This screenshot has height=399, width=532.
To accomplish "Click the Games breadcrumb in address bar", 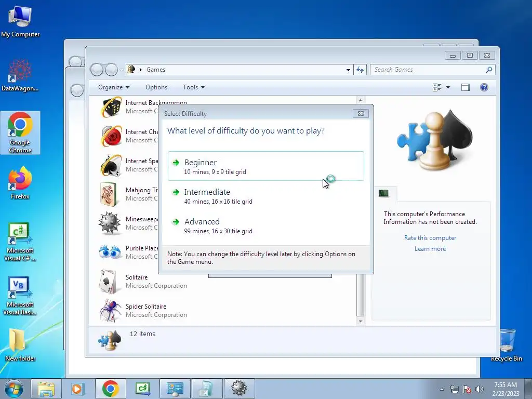I will click(156, 70).
